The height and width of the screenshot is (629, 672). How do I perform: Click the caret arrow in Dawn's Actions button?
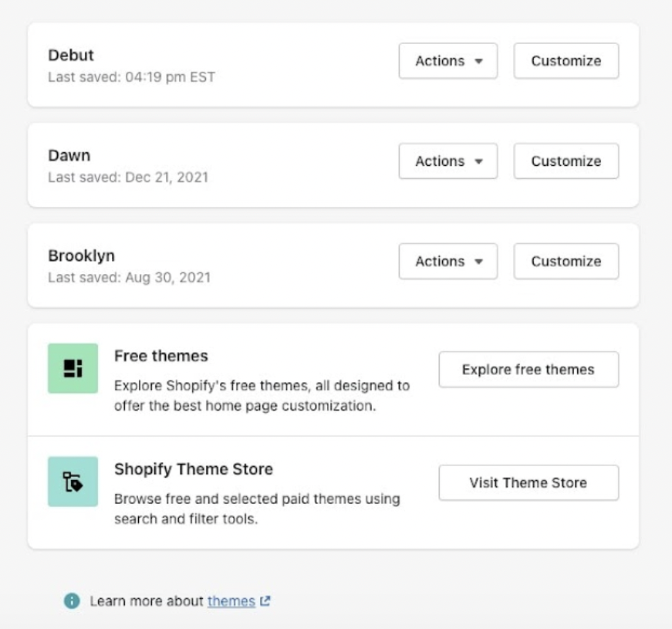point(478,161)
